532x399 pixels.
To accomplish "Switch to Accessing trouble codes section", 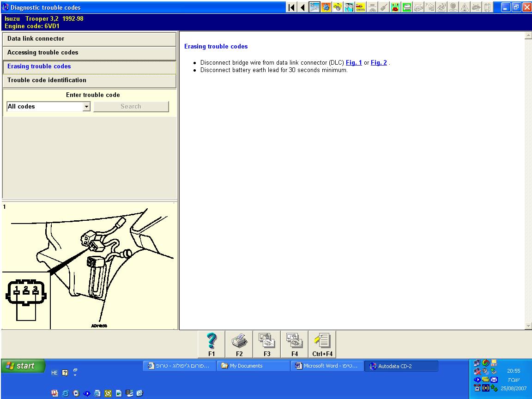I will click(x=90, y=53).
